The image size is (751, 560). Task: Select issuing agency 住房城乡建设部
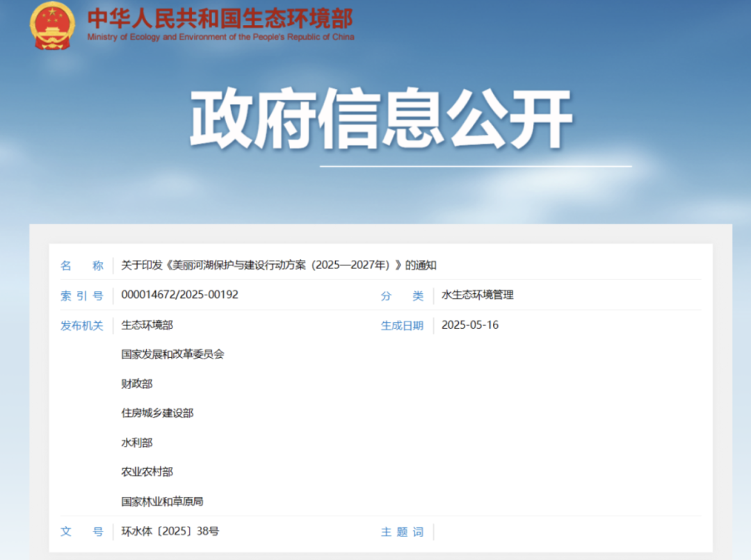(157, 413)
